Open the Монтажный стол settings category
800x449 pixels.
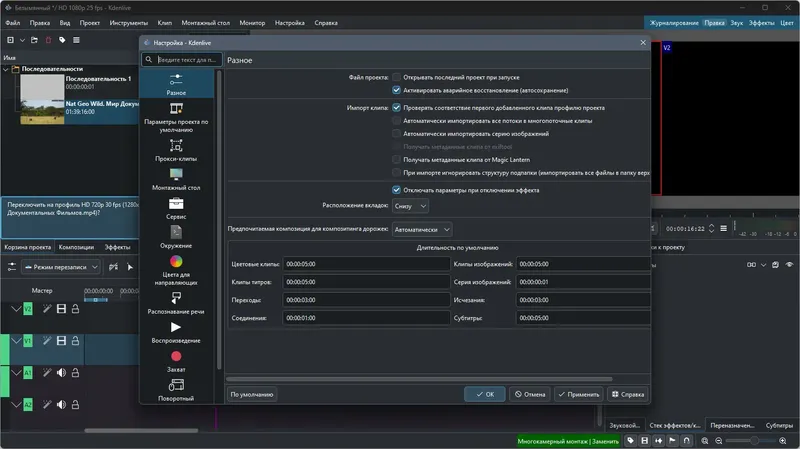click(176, 179)
